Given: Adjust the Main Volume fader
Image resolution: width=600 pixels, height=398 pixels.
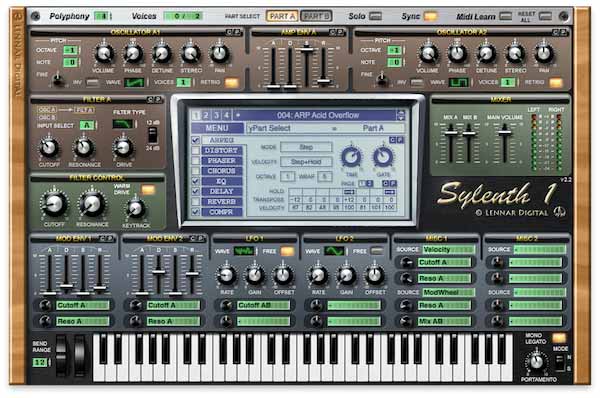Looking at the screenshot, I should [x=505, y=132].
